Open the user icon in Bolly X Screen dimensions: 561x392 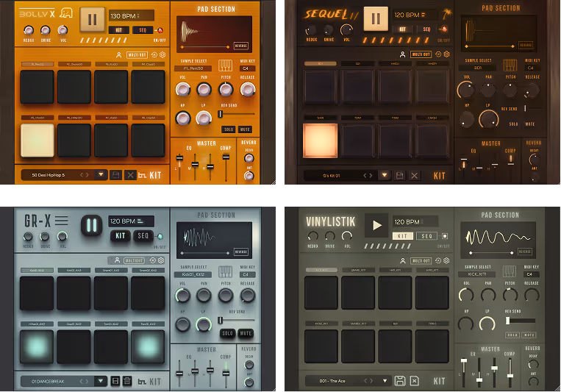click(x=119, y=54)
